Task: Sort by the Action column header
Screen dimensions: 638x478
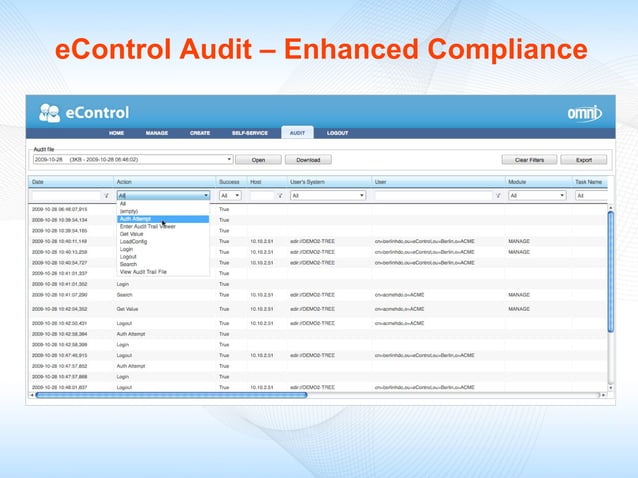Action: (x=164, y=182)
